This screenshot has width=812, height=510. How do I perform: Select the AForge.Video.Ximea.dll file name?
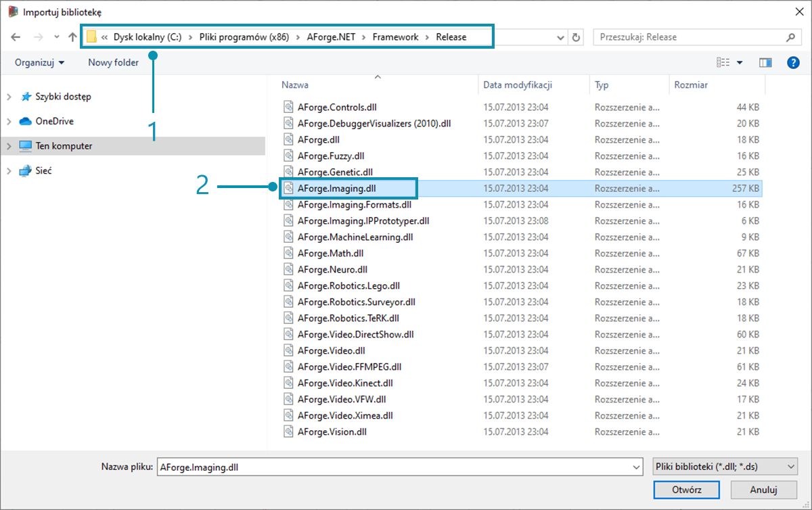pos(345,415)
